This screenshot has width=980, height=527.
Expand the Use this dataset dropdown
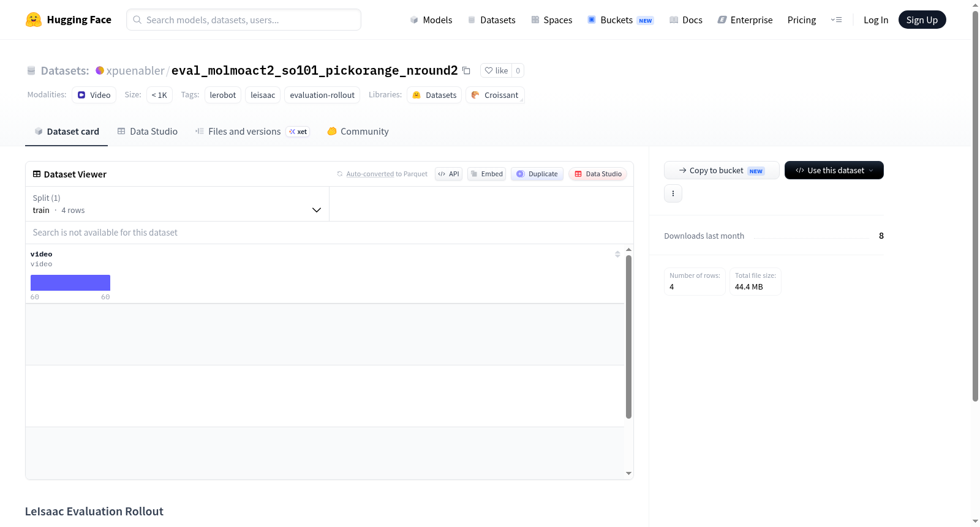pyautogui.click(x=834, y=170)
